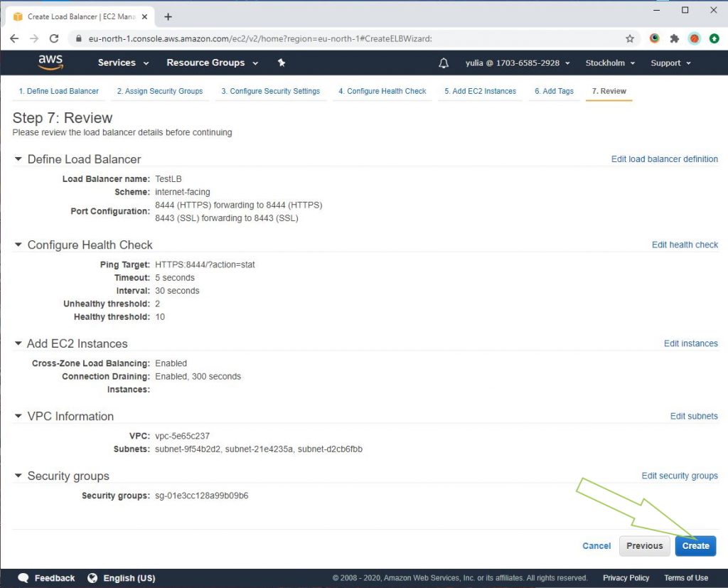The height and width of the screenshot is (588, 728).
Task: Open the Privacy Policy link
Action: [626, 578]
